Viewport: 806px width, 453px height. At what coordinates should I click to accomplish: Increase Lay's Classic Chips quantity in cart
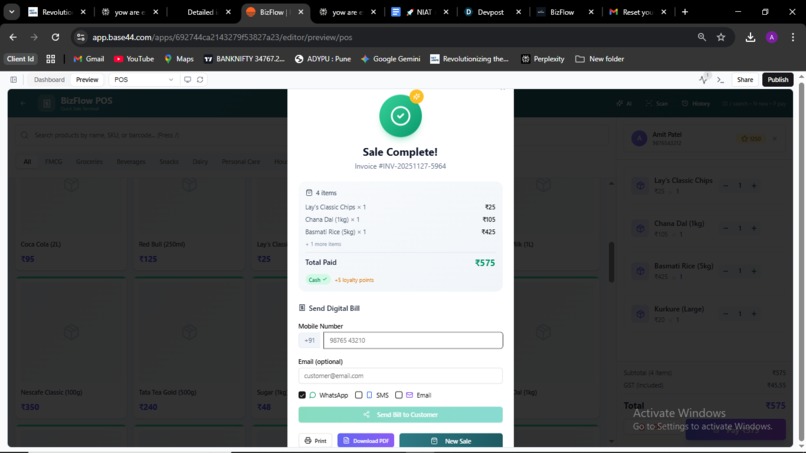click(754, 186)
